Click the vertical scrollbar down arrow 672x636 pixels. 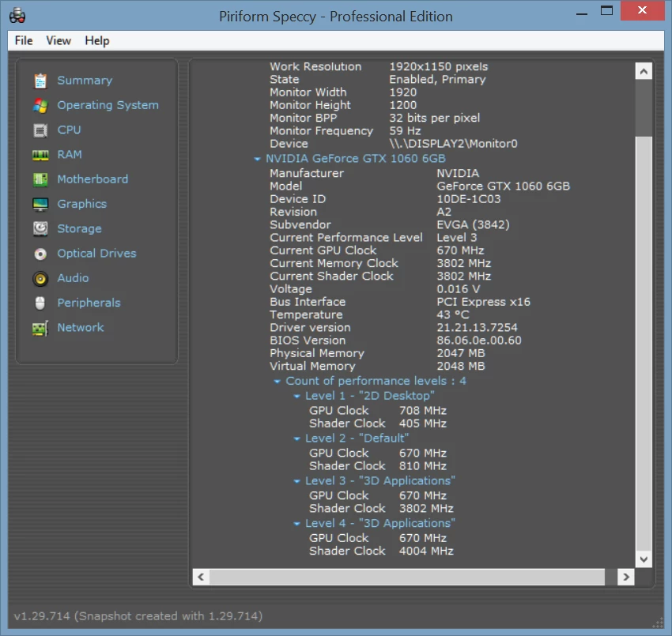(644, 559)
